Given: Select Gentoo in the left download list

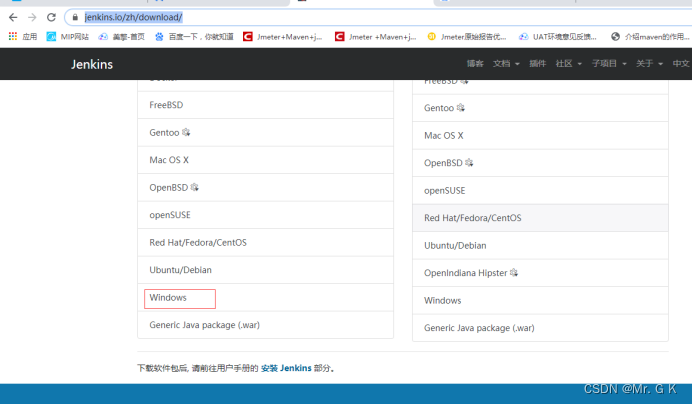Looking at the screenshot, I should [x=265, y=133].
